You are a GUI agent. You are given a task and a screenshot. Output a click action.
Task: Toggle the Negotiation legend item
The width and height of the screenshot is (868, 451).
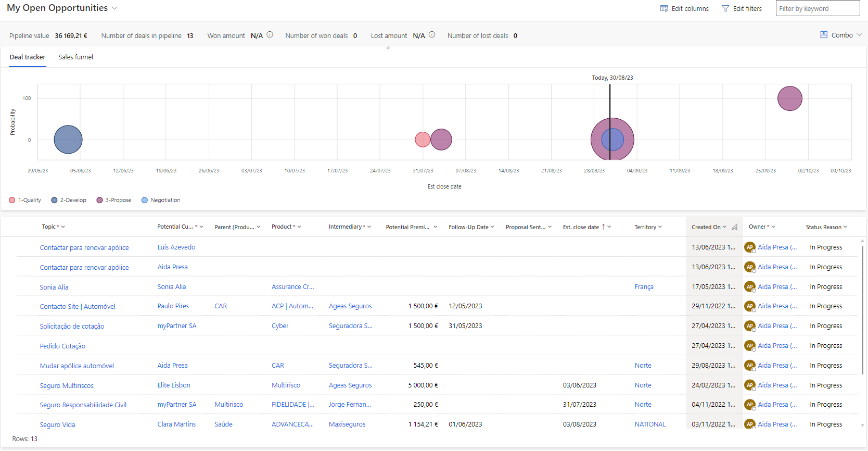161,200
